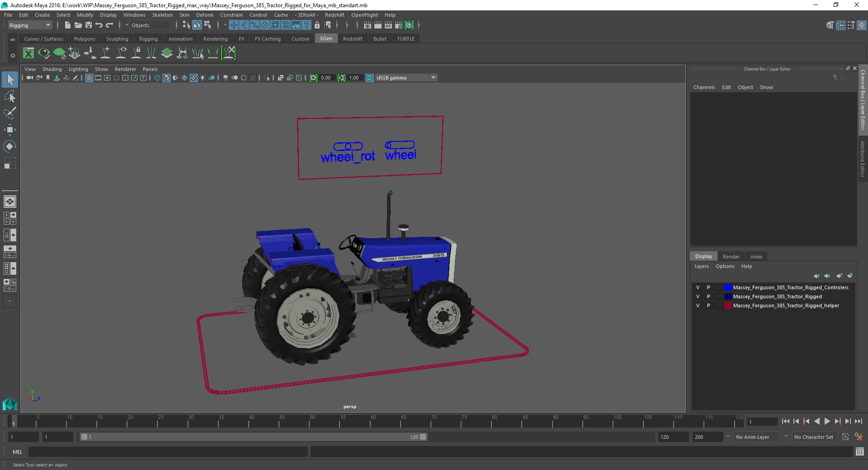Open the XGen window icon
The height and width of the screenshot is (470, 868).
point(28,53)
